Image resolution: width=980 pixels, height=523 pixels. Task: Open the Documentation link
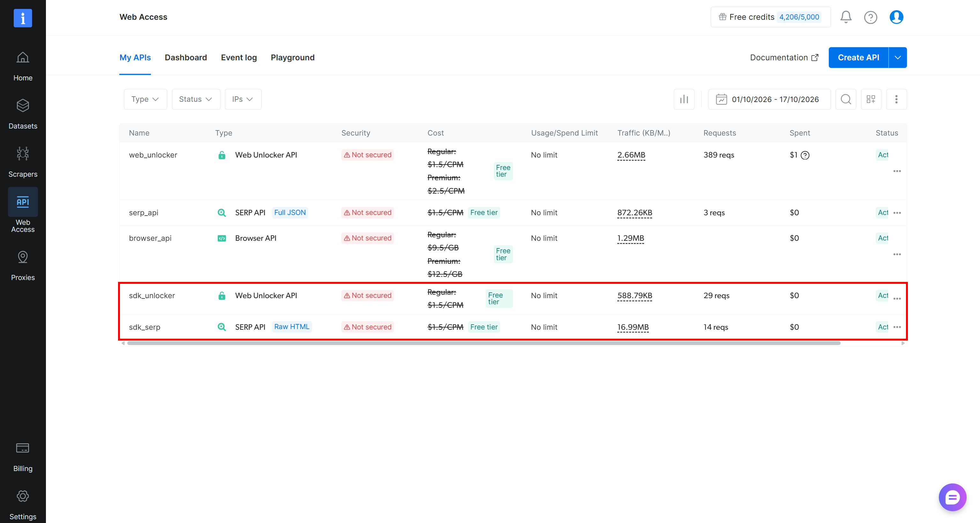(x=784, y=57)
